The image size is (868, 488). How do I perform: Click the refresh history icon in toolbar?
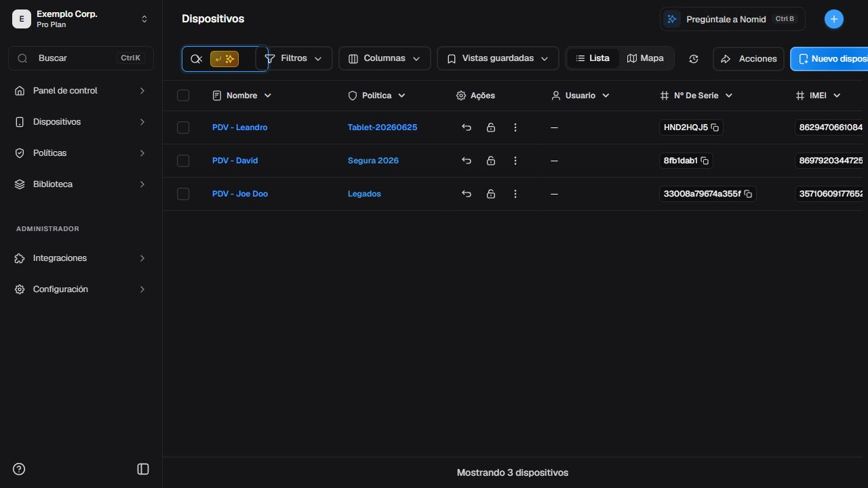click(x=694, y=59)
